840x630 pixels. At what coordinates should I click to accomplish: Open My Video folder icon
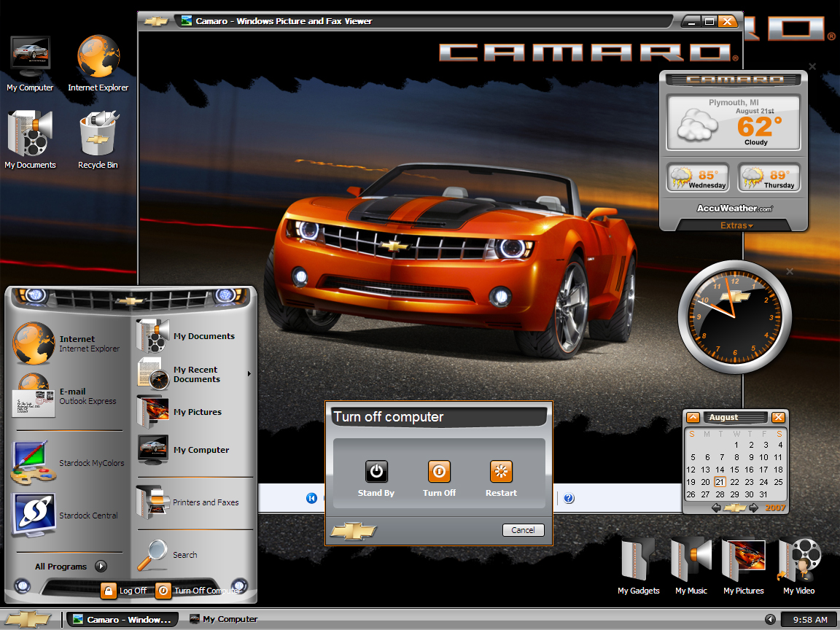pos(798,567)
